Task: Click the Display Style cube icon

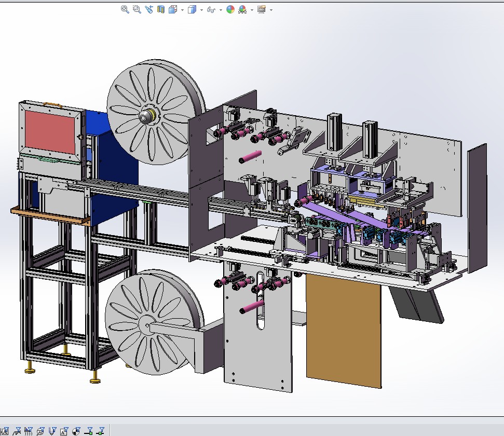Action: pyautogui.click(x=192, y=9)
